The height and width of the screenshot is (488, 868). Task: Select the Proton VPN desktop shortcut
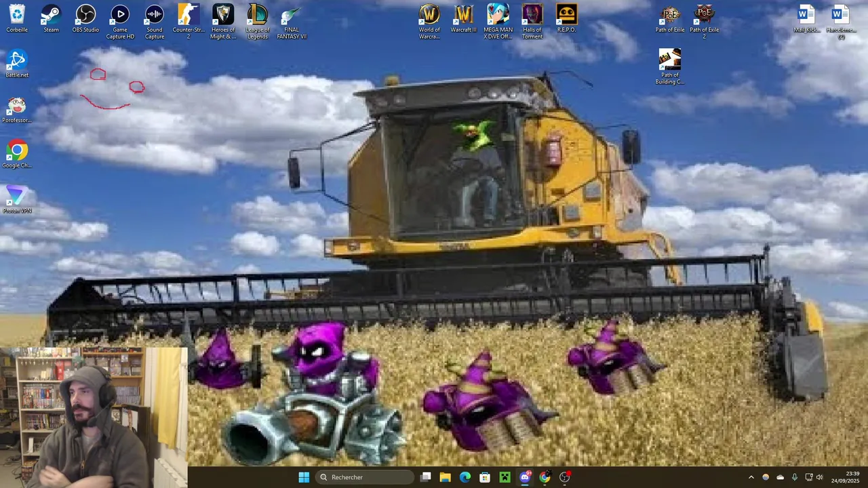[x=17, y=200]
